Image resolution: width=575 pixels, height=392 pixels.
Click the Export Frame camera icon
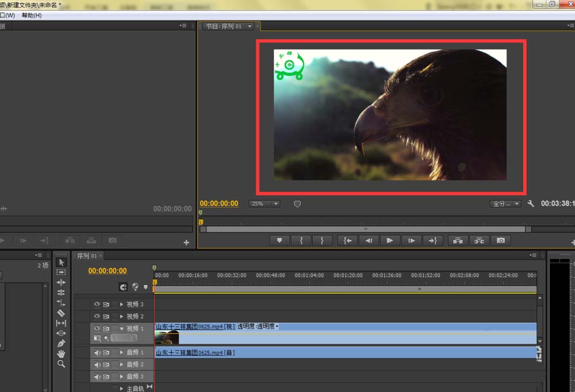pos(501,241)
